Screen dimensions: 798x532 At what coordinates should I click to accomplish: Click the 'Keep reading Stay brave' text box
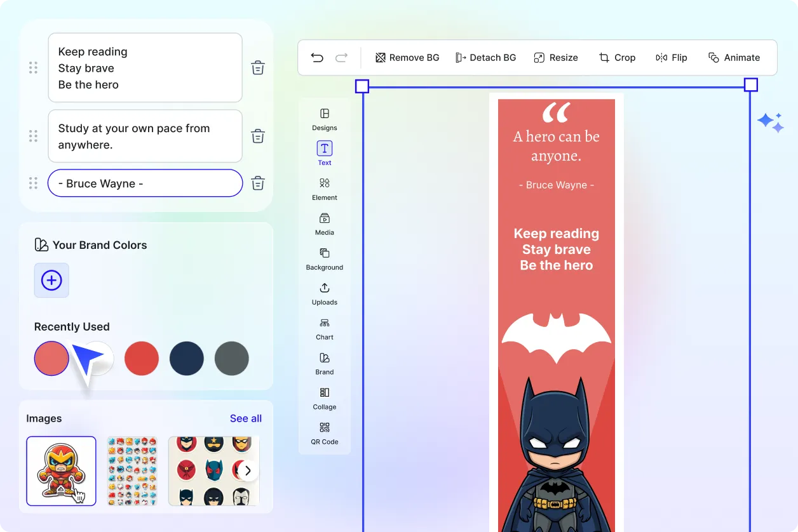[x=145, y=68]
